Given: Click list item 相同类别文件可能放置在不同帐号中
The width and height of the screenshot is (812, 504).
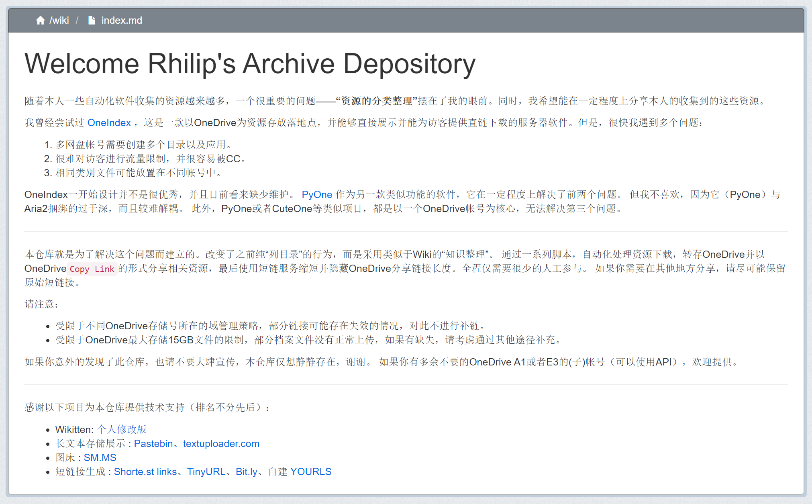Looking at the screenshot, I should point(139,173).
